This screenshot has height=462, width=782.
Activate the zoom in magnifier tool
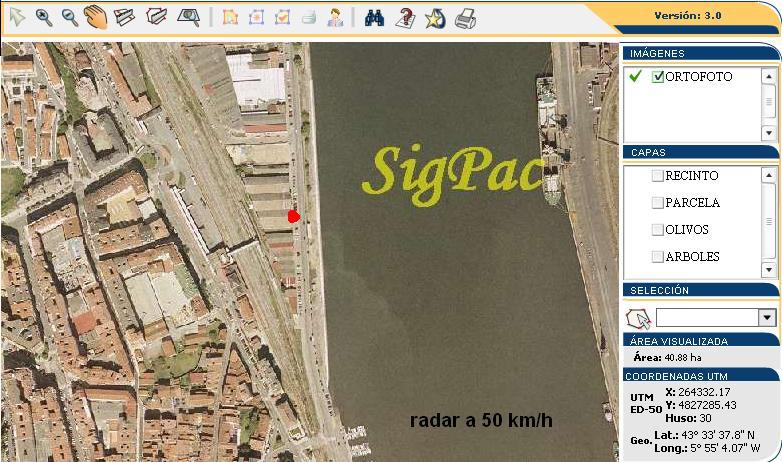point(44,17)
